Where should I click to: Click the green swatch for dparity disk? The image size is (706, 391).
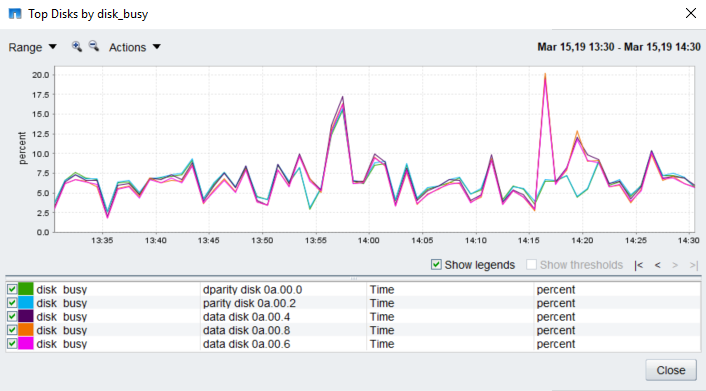(x=26, y=289)
